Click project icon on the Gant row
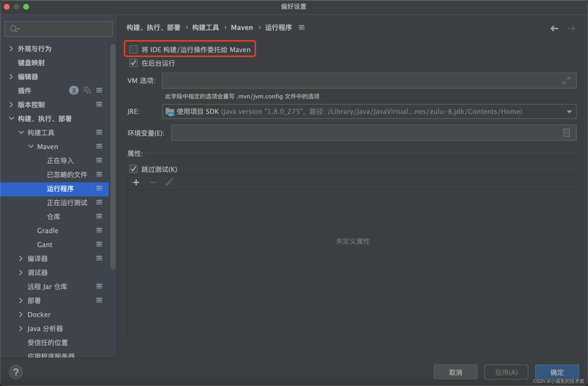Screen dimensions: 588x386 (x=99, y=244)
